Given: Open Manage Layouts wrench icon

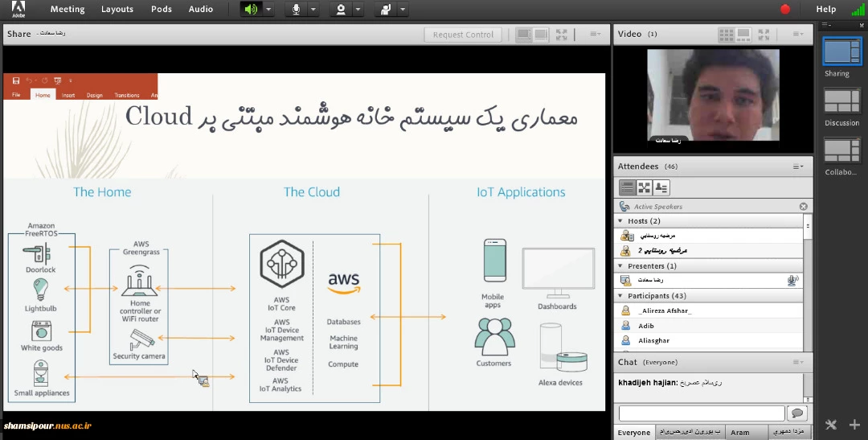Looking at the screenshot, I should tap(830, 425).
